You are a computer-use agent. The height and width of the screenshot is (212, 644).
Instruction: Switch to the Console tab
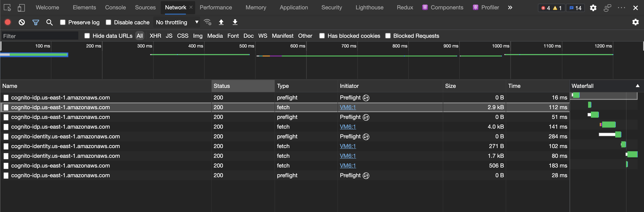115,7
